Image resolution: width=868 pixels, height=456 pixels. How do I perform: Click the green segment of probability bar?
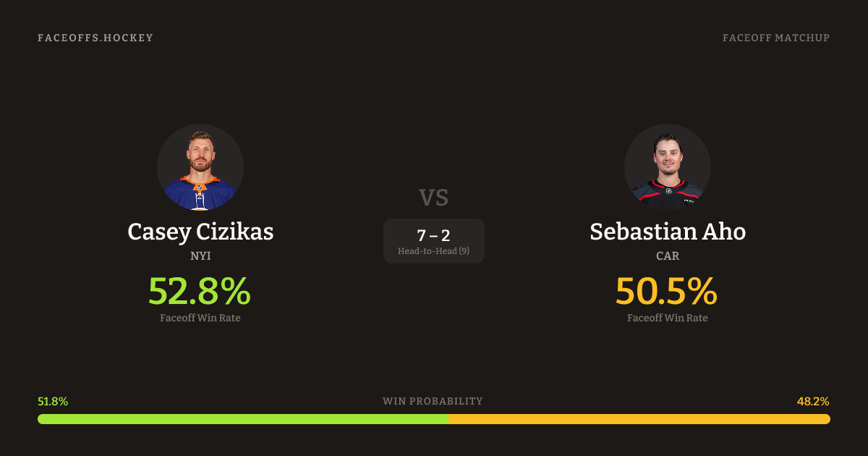(x=242, y=419)
